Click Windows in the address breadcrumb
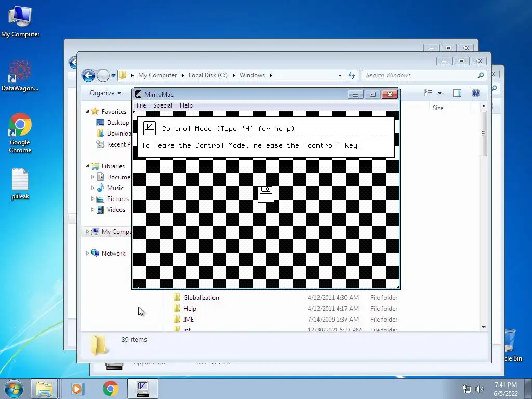This screenshot has width=532, height=399. click(252, 75)
